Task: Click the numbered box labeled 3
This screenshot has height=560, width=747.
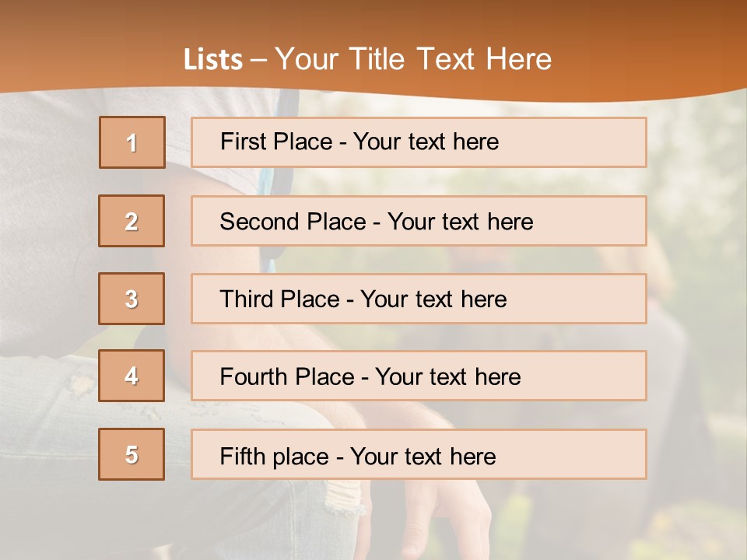Action: pyautogui.click(x=132, y=299)
